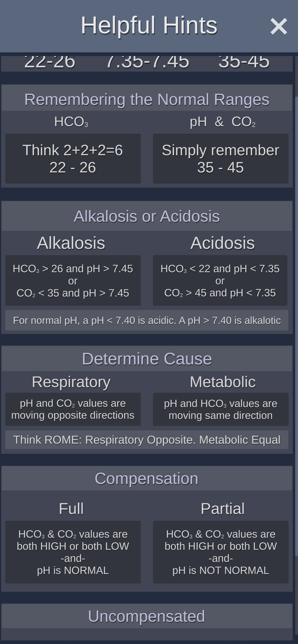298x644 pixels.
Task: Tap the Acidosis criteria box
Action: click(x=220, y=281)
